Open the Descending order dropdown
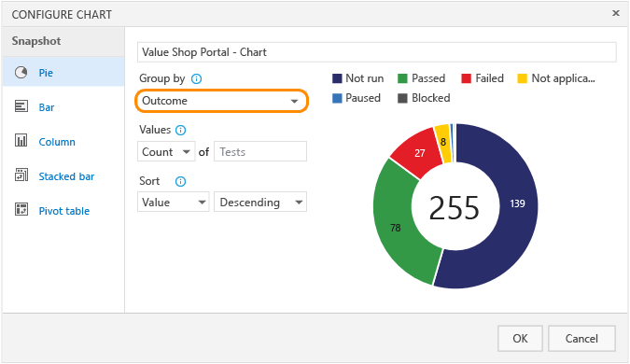 coord(260,203)
